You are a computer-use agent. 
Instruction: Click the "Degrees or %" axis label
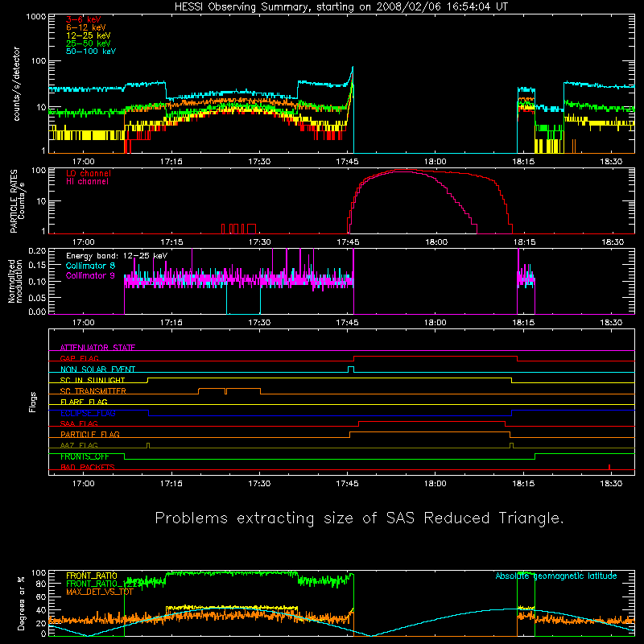22,603
